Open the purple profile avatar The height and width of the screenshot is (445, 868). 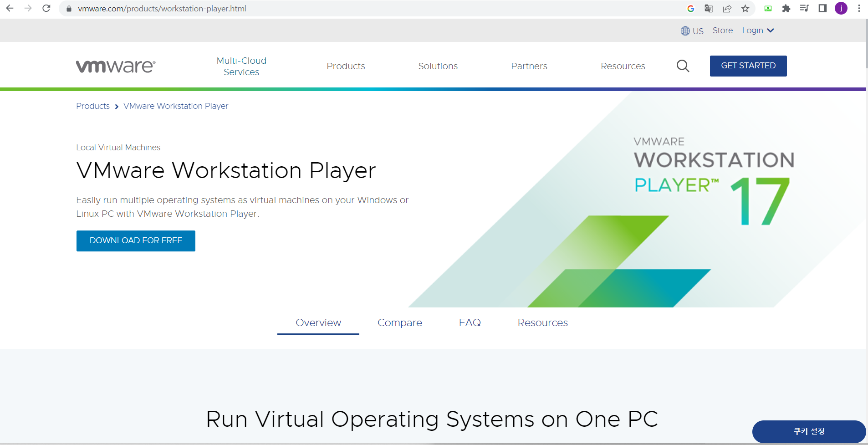coord(841,8)
